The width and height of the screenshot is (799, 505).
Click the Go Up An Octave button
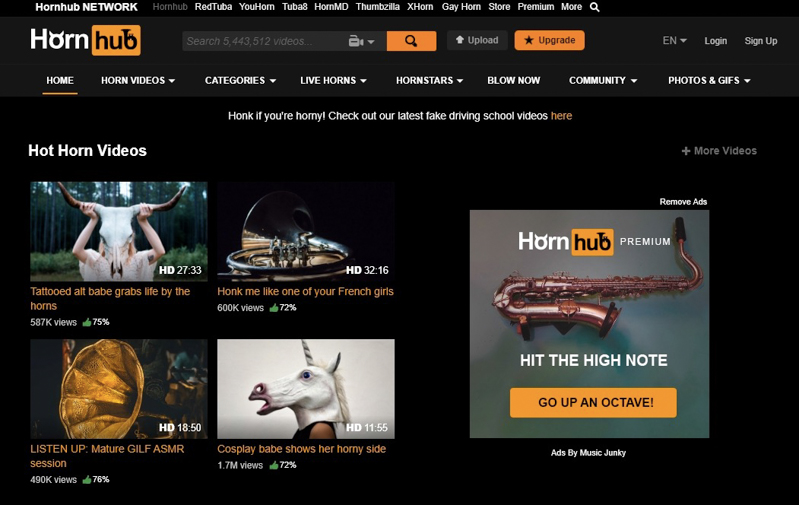pyautogui.click(x=593, y=403)
